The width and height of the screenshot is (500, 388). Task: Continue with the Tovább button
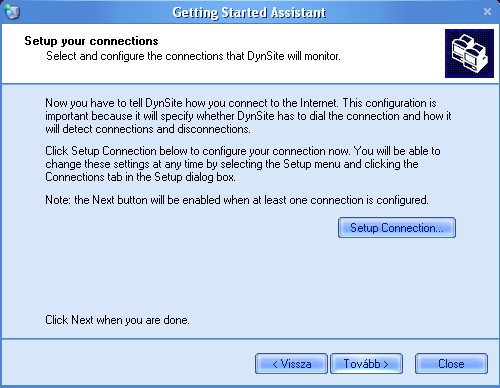point(366,364)
